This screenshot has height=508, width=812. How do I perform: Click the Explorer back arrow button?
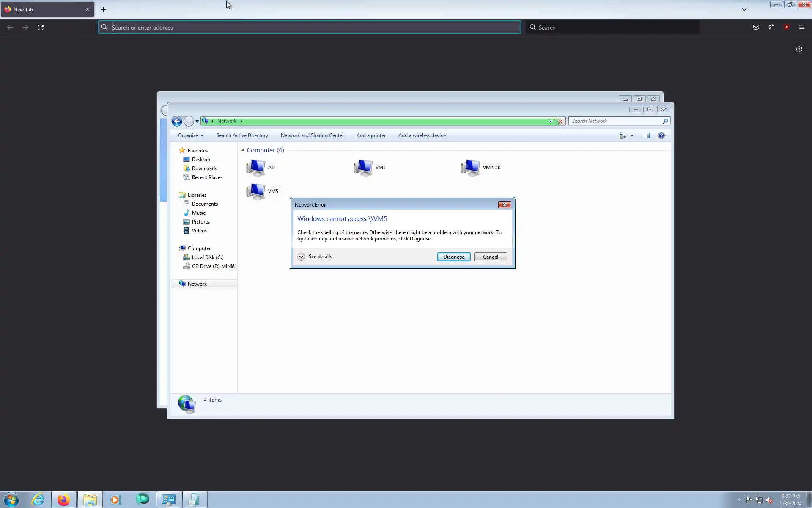tap(177, 121)
